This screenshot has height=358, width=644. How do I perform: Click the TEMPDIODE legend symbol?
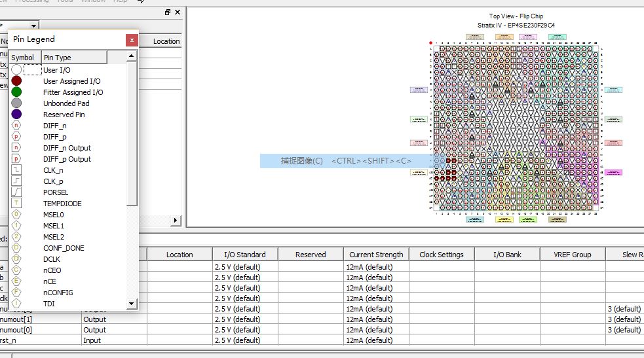click(16, 204)
